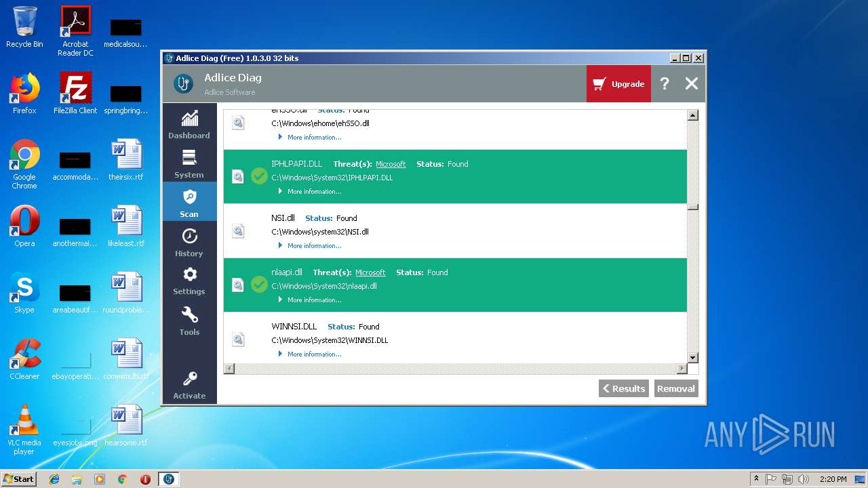Click the vertical scrollbar thumb
The image size is (868, 488).
pyautogui.click(x=692, y=207)
